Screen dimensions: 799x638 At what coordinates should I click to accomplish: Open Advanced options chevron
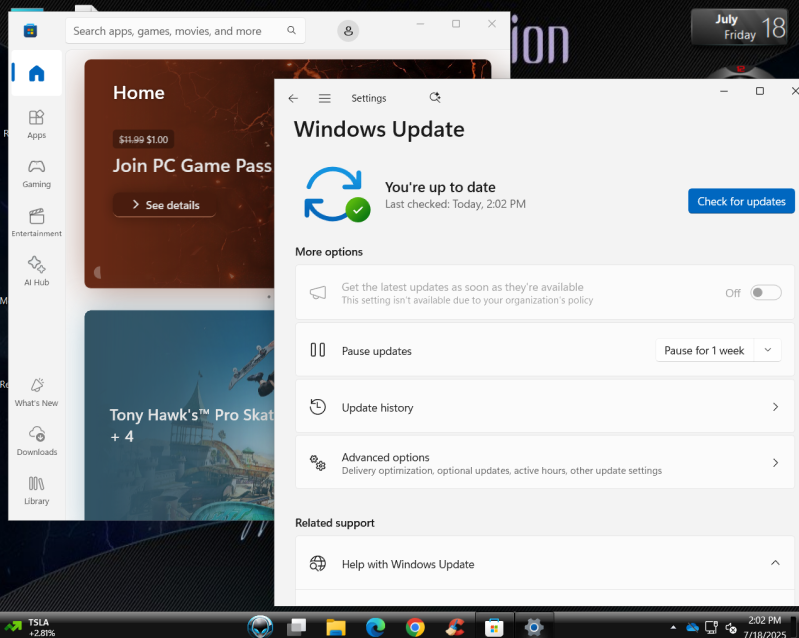[775, 463]
